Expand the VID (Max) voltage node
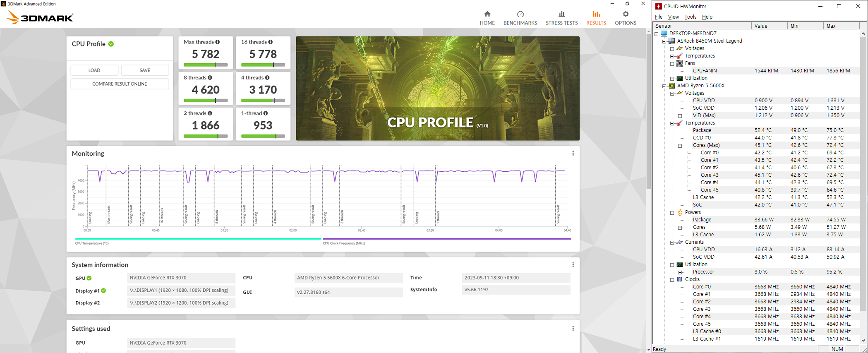 680,116
